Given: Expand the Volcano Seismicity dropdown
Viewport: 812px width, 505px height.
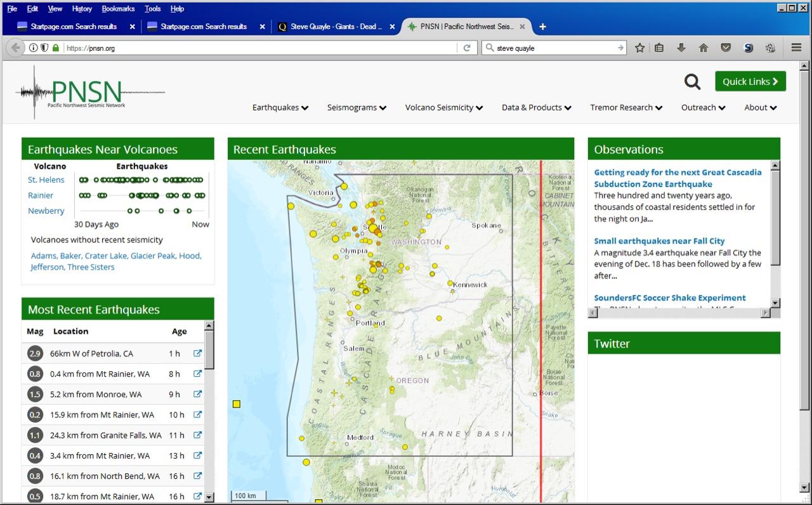Looking at the screenshot, I should [x=443, y=108].
